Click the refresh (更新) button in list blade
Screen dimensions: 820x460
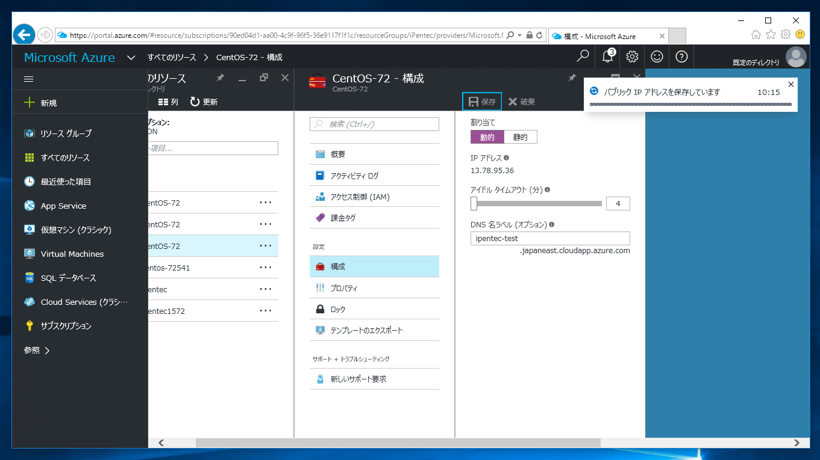[203, 102]
